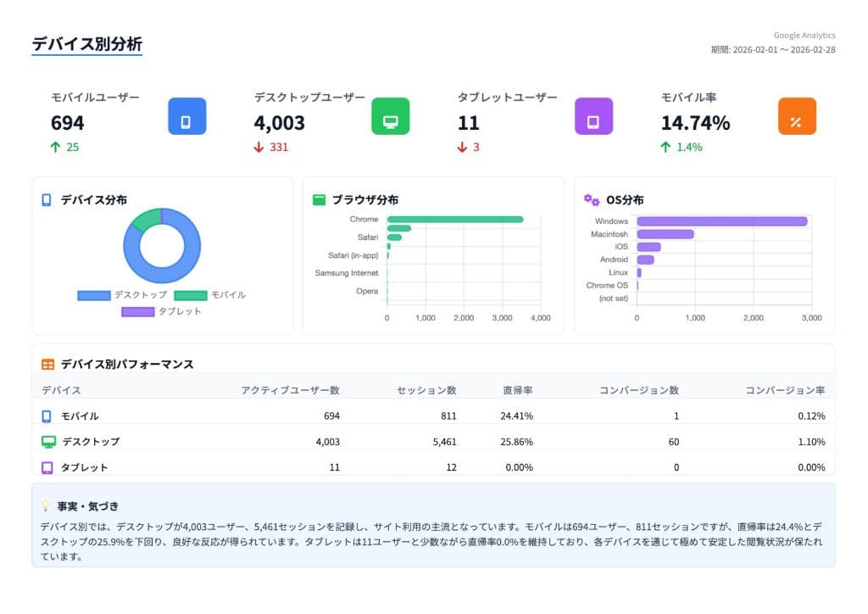Click the Google Analytics source label

tap(804, 35)
